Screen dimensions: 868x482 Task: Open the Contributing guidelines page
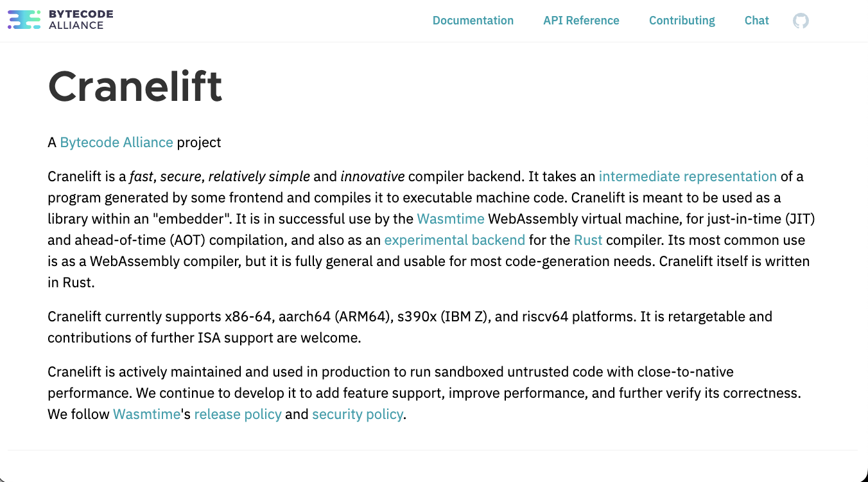[682, 21]
